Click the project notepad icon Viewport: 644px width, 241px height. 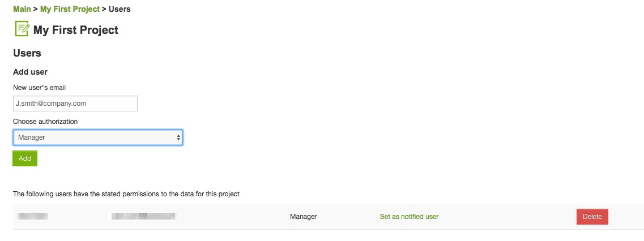[x=22, y=29]
